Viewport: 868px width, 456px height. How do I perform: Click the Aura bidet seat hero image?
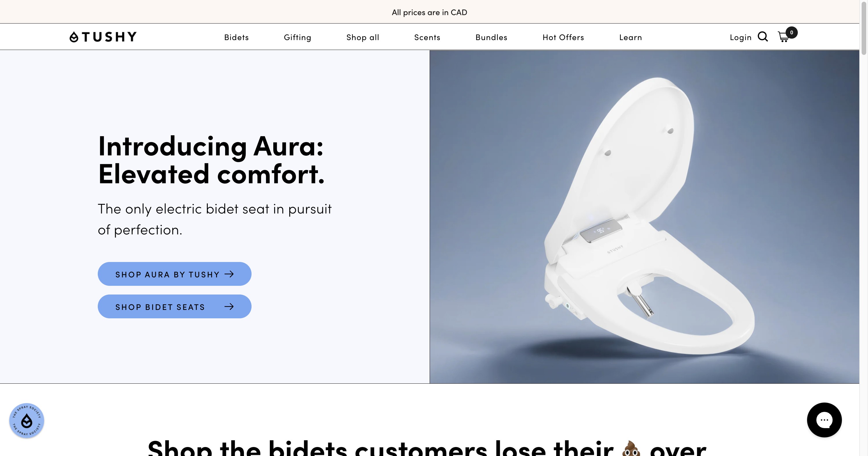tap(644, 217)
